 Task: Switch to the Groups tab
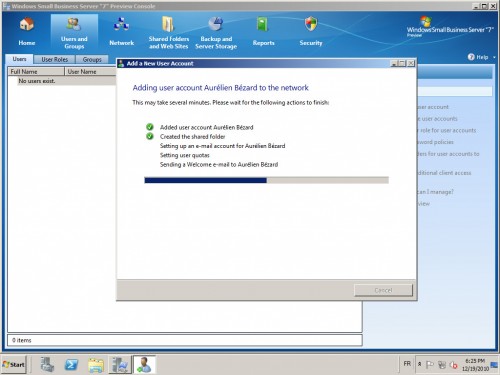[92, 59]
